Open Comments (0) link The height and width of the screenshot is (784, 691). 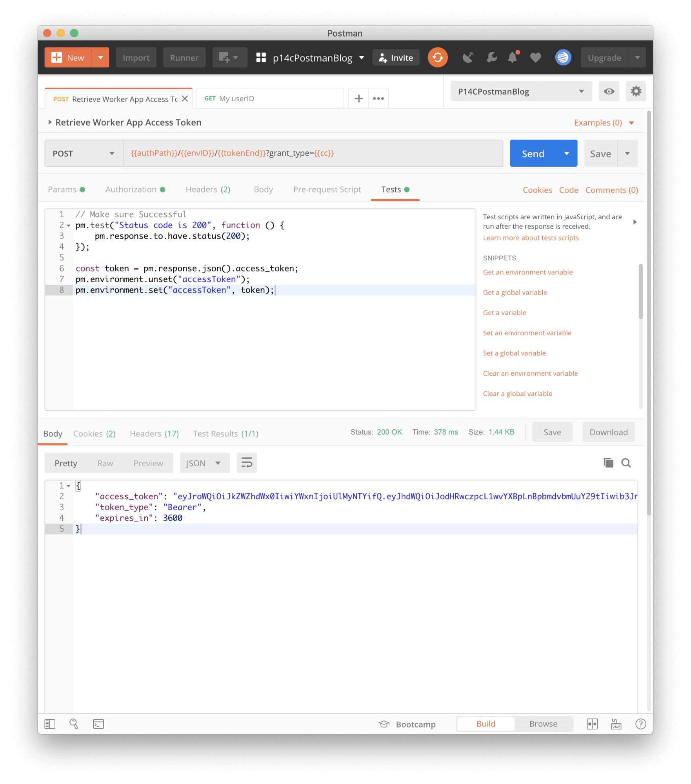[611, 190]
